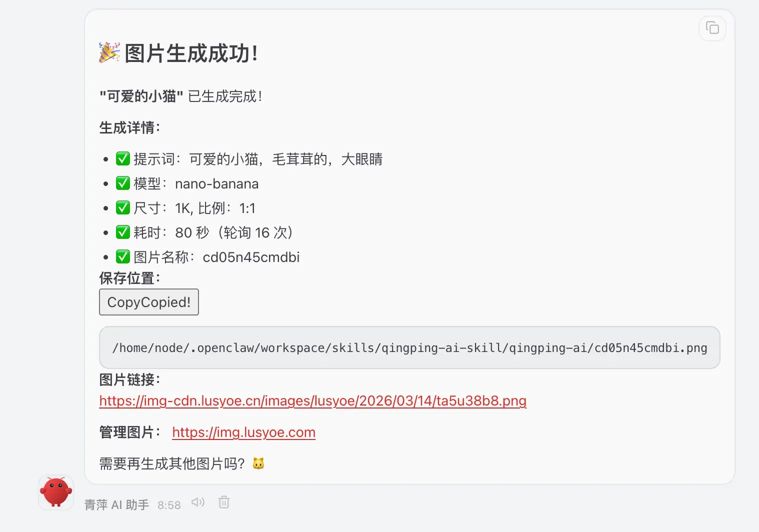Click the green check next to 图片名称
759x532 pixels.
(122, 257)
